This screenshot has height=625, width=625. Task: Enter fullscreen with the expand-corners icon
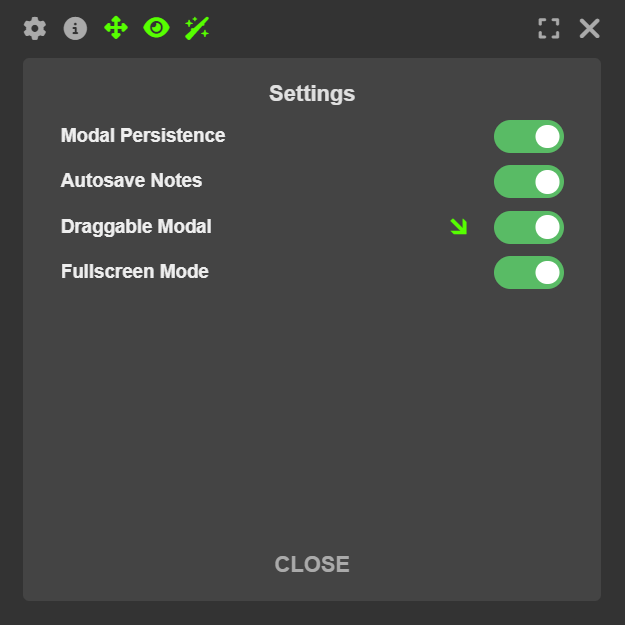[549, 28]
